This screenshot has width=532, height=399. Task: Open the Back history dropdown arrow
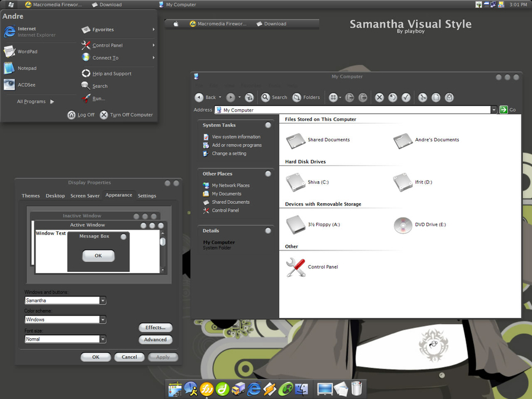click(x=220, y=98)
